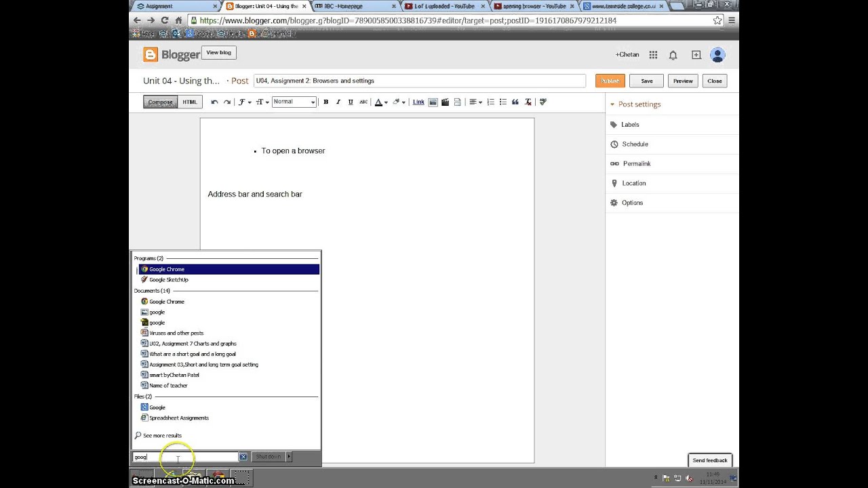This screenshot has width=868, height=488.
Task: Switch to the Assignment browser tab
Action: (176, 6)
